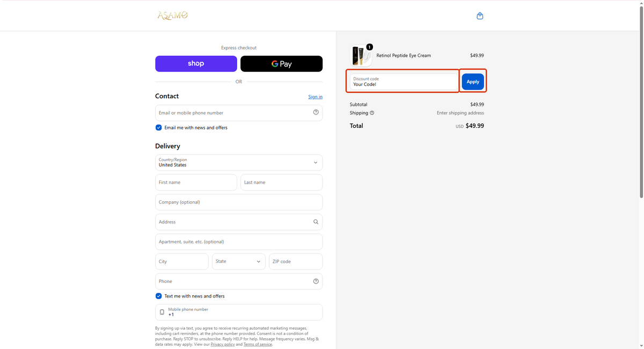644x349 pixels.
Task: Uncheck Text me with news and offers
Action: click(x=158, y=296)
